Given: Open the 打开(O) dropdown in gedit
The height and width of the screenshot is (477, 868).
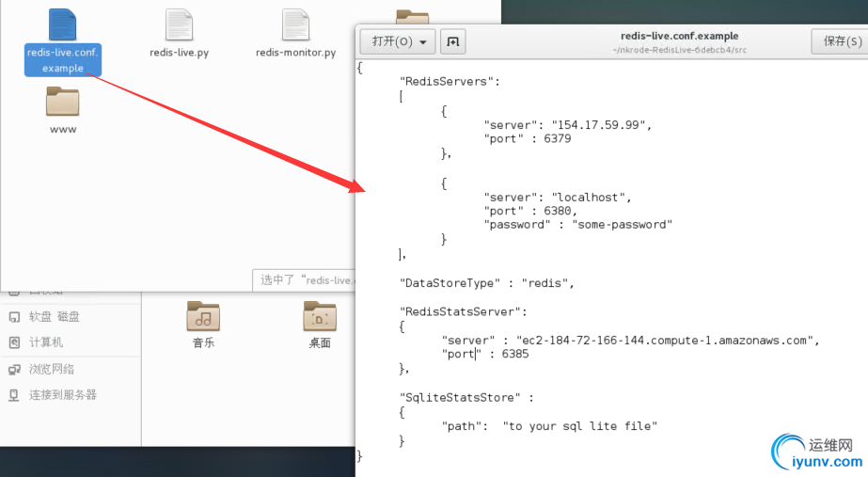Looking at the screenshot, I should pos(398,41).
